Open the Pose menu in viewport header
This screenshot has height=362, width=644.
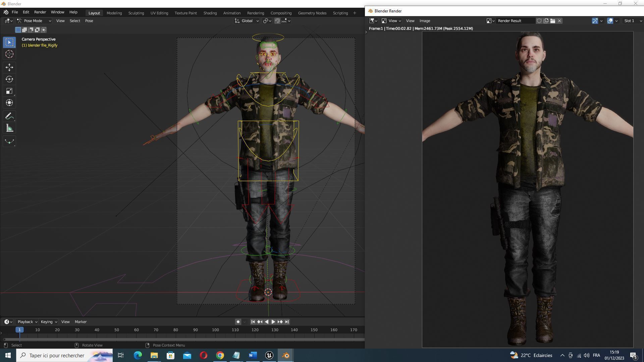pyautogui.click(x=89, y=21)
